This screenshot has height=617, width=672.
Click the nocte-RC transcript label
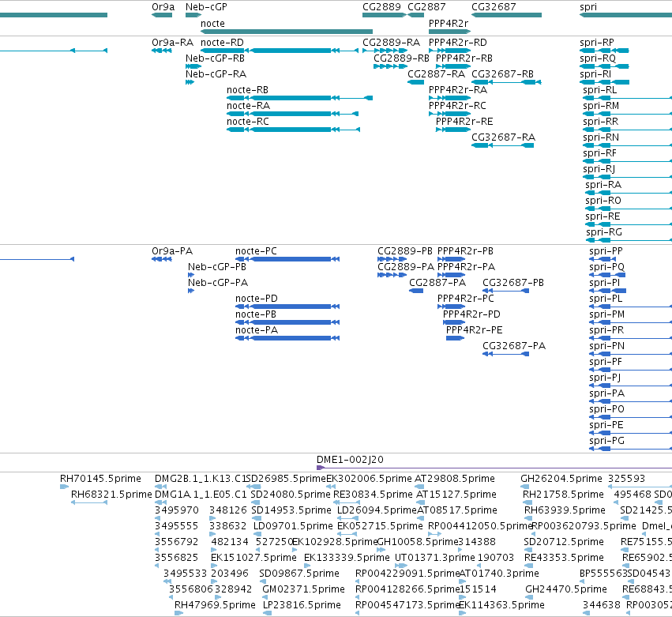(248, 122)
